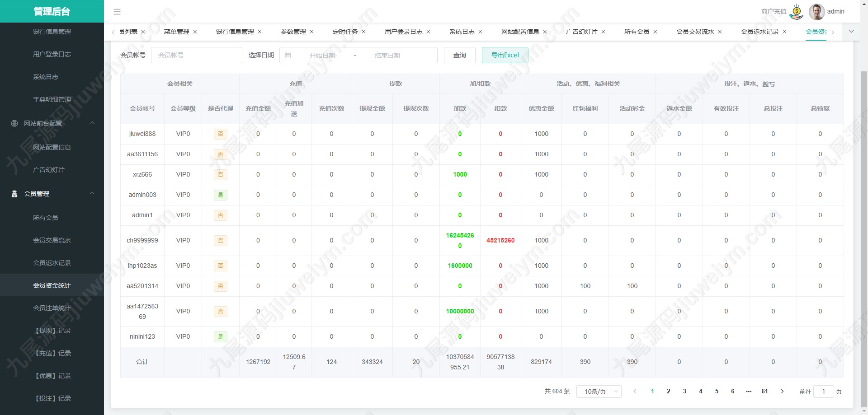Click the 会员帐号 input field
868x415 pixels.
point(196,55)
